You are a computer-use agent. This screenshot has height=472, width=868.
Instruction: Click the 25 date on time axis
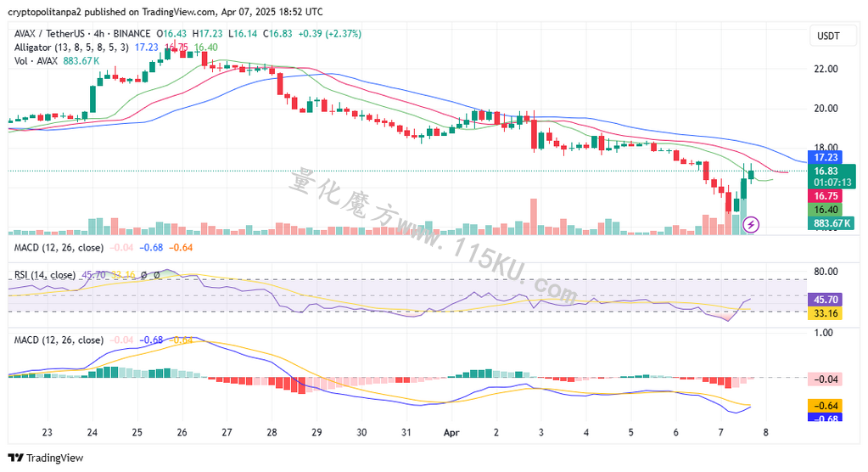click(x=137, y=433)
